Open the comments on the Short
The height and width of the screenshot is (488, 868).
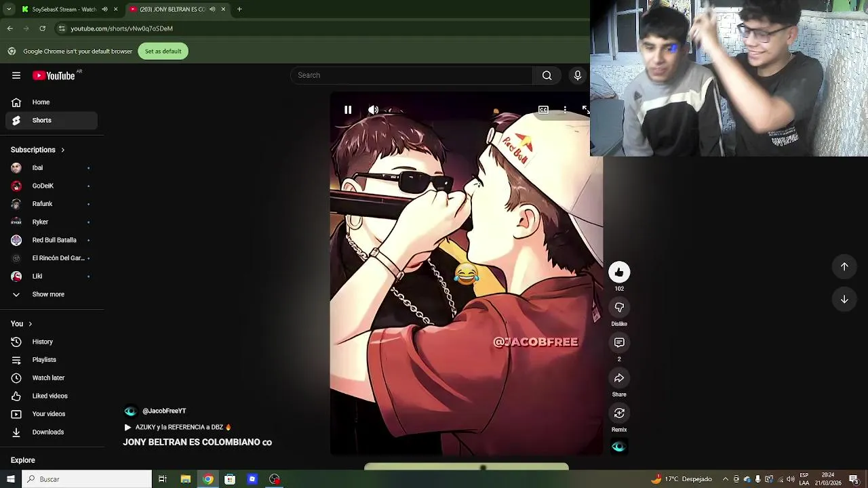(619, 343)
